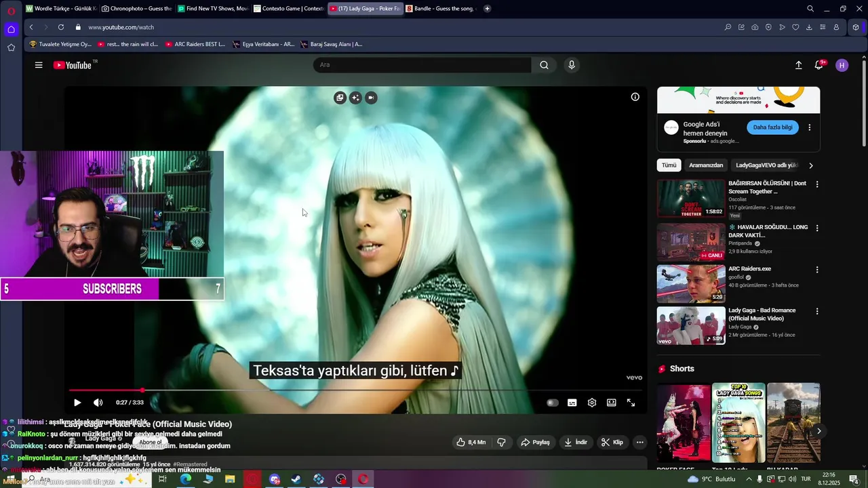Screen dimensions: 868x488
Task: Show more filter chips with arrow
Action: 811,165
